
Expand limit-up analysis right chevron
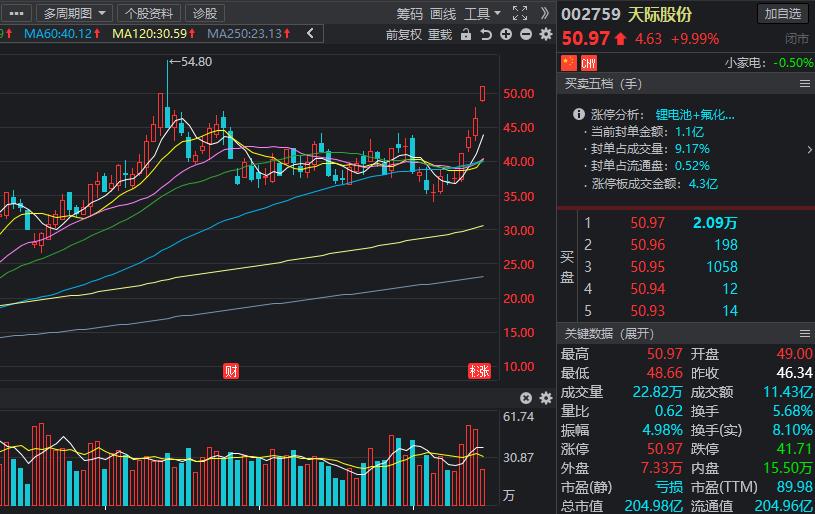click(809, 150)
